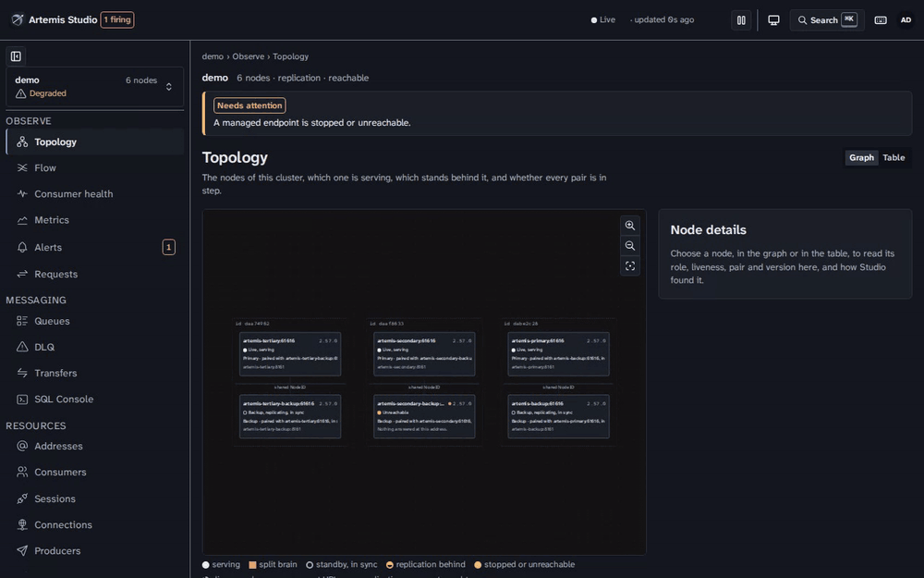Navigate to Connections

click(x=95, y=525)
